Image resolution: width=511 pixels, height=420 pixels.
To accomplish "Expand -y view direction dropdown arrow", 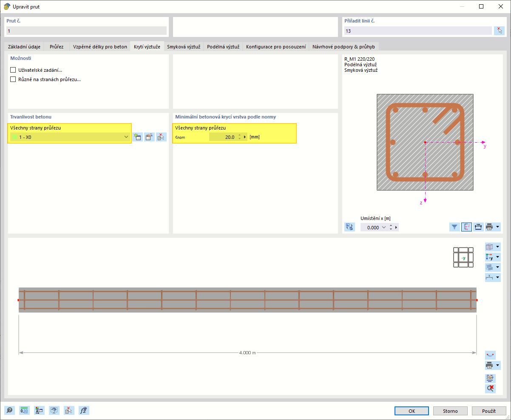I will pyautogui.click(x=497, y=257).
